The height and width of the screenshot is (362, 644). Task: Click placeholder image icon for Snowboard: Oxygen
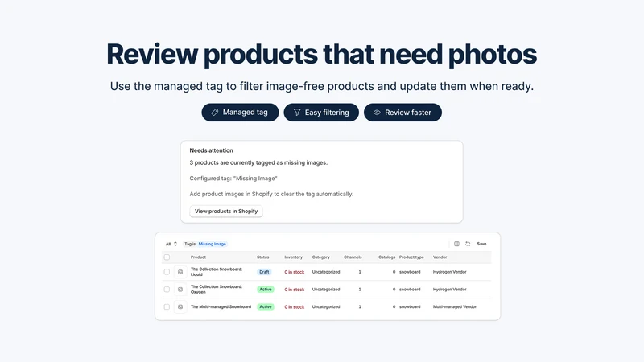pyautogui.click(x=180, y=290)
